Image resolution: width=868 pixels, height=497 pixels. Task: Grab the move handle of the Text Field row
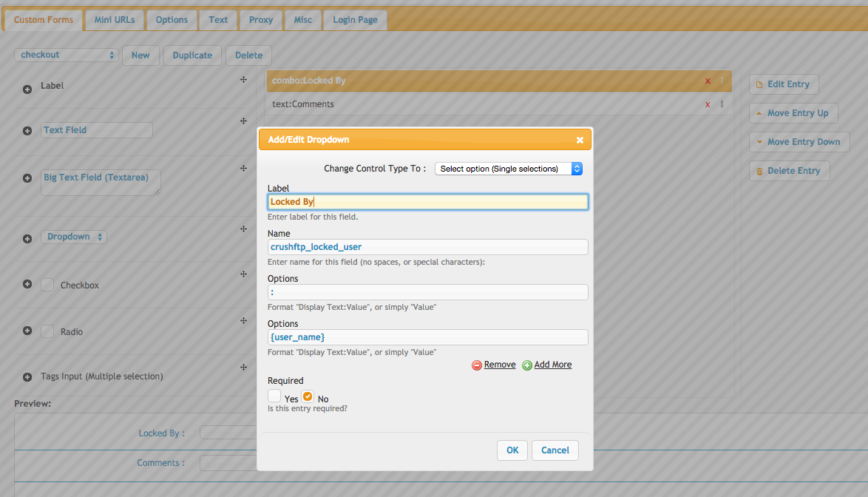pyautogui.click(x=243, y=121)
